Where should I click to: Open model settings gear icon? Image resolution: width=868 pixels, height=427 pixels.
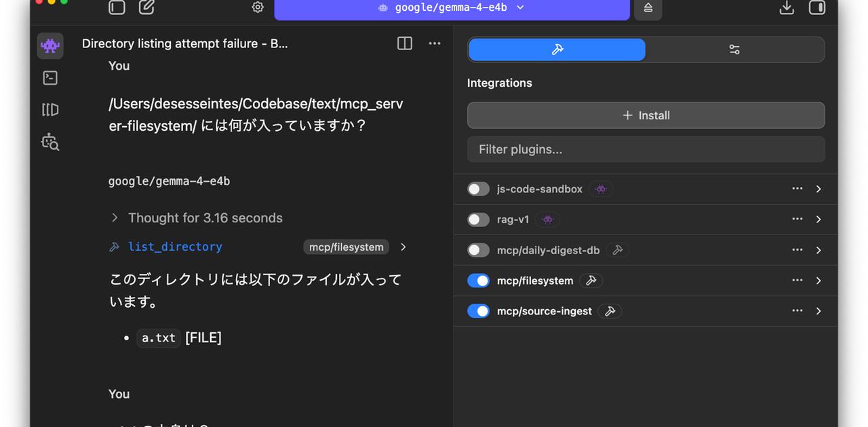pyautogui.click(x=258, y=7)
